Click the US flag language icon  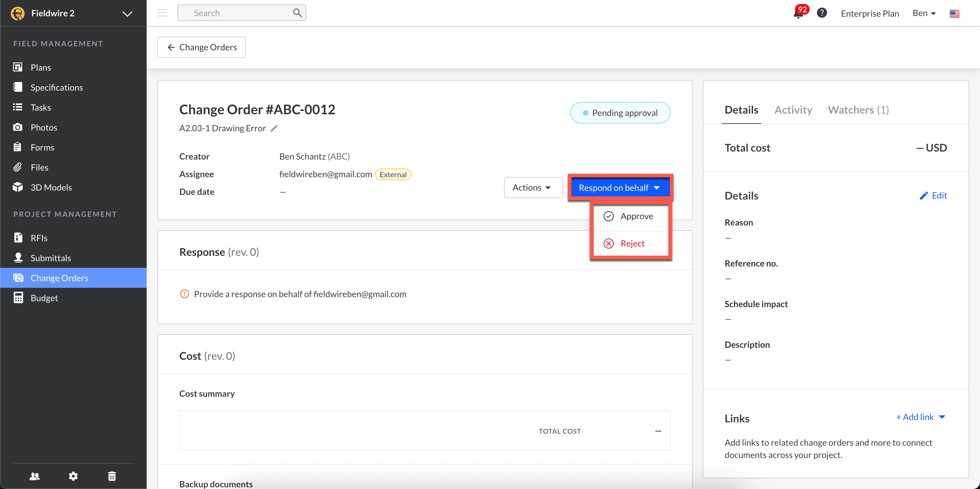(954, 13)
